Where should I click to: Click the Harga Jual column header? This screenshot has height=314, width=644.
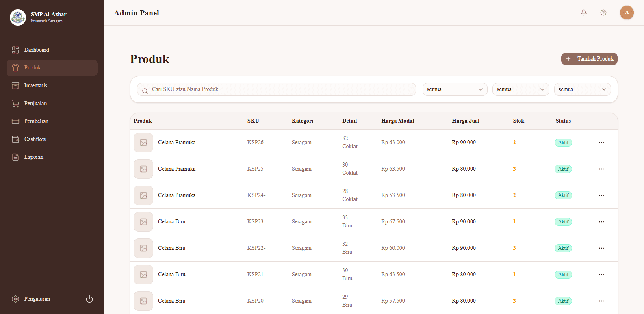click(466, 121)
